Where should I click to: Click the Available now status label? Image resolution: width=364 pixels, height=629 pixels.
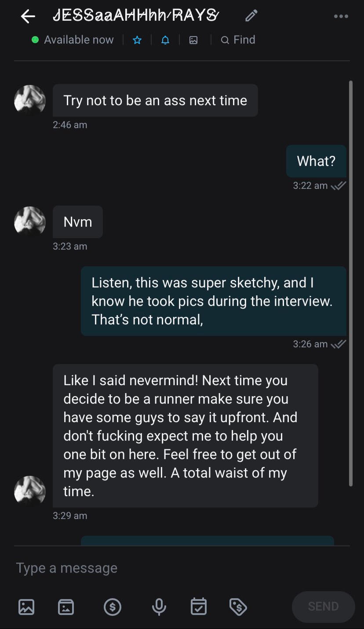pyautogui.click(x=79, y=40)
